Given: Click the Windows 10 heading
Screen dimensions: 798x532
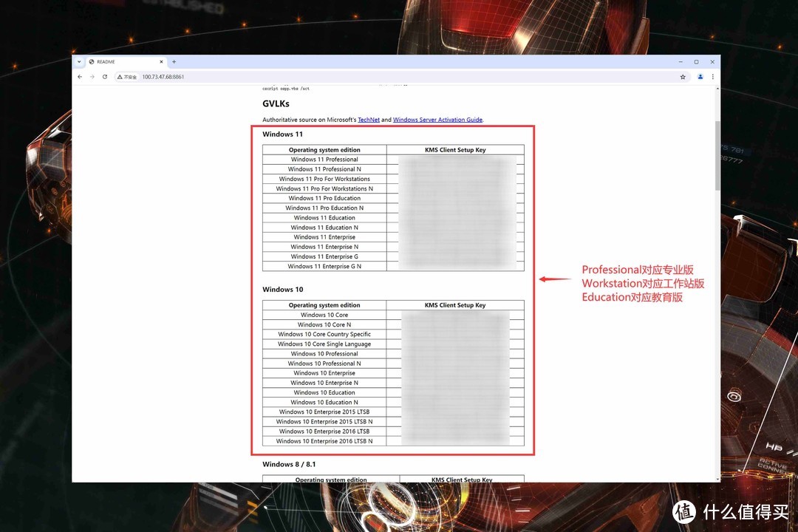Looking at the screenshot, I should tap(282, 289).
